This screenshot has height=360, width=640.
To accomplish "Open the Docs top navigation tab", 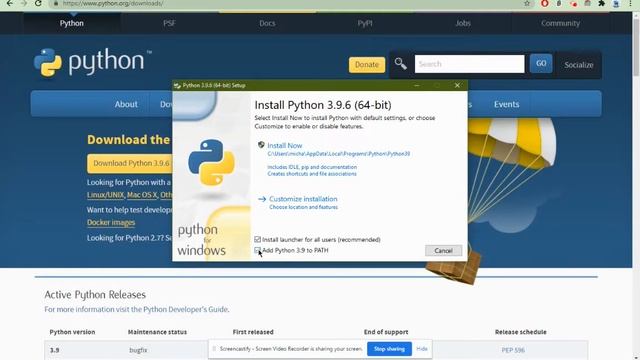I will [267, 23].
